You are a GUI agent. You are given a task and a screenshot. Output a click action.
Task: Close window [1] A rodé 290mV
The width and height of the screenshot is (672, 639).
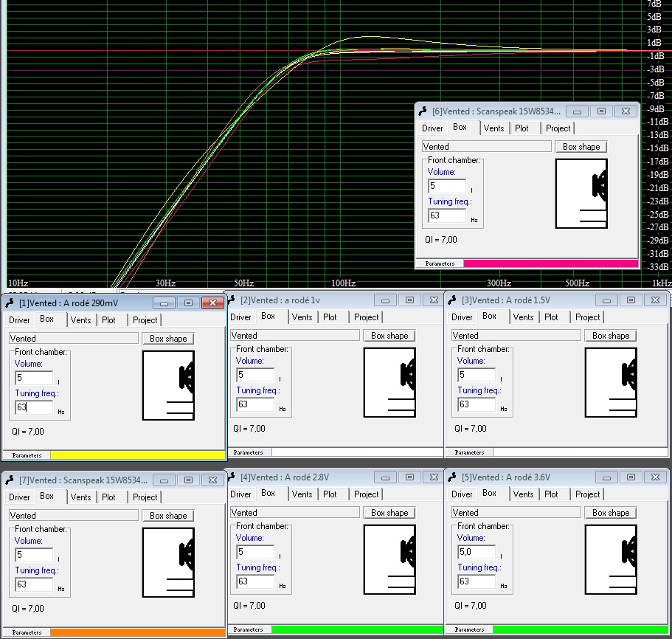coord(212,303)
